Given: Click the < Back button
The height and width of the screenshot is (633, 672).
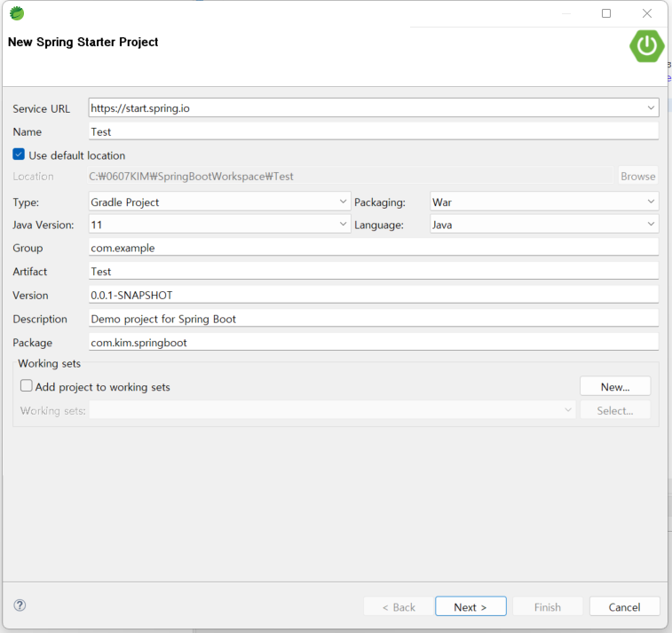Looking at the screenshot, I should point(399,606).
